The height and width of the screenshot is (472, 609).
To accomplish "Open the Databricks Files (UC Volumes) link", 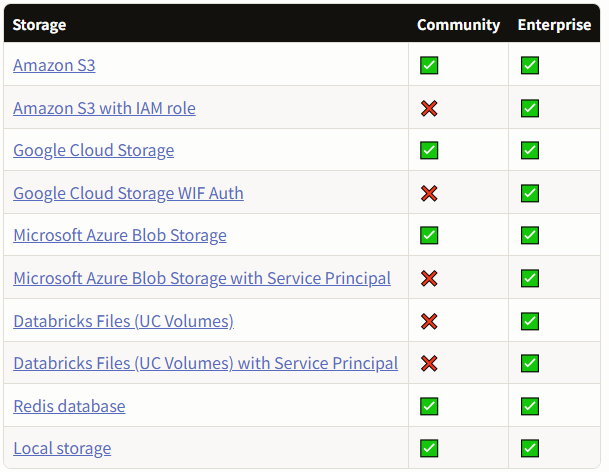I will (124, 321).
